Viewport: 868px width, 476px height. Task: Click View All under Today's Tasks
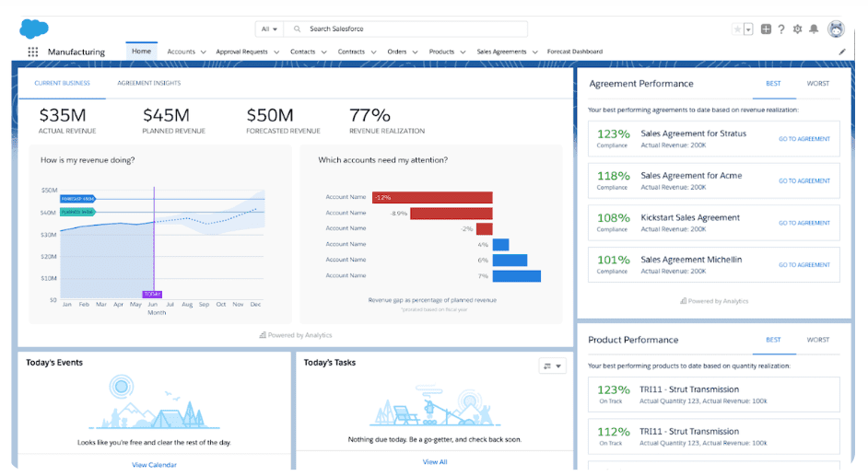coord(435,462)
